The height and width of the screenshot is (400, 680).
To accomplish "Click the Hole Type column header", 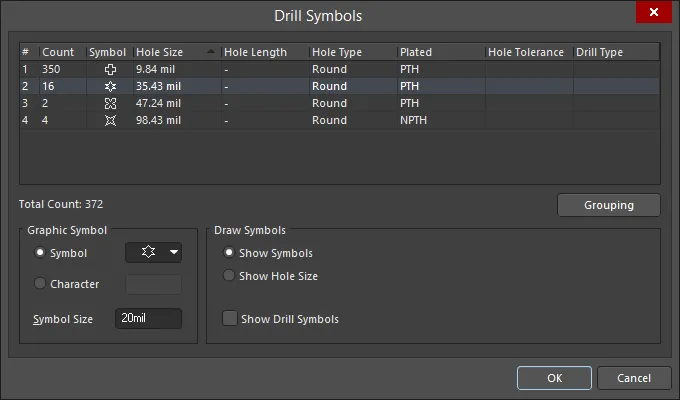I will coord(337,52).
